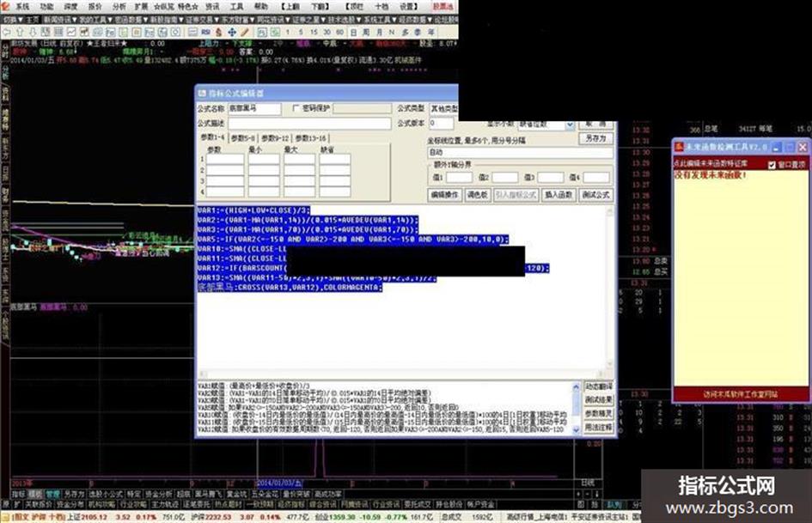Open the 缺省位数 combo box arrow
Viewport: 812px width, 523px height.
pos(570,125)
